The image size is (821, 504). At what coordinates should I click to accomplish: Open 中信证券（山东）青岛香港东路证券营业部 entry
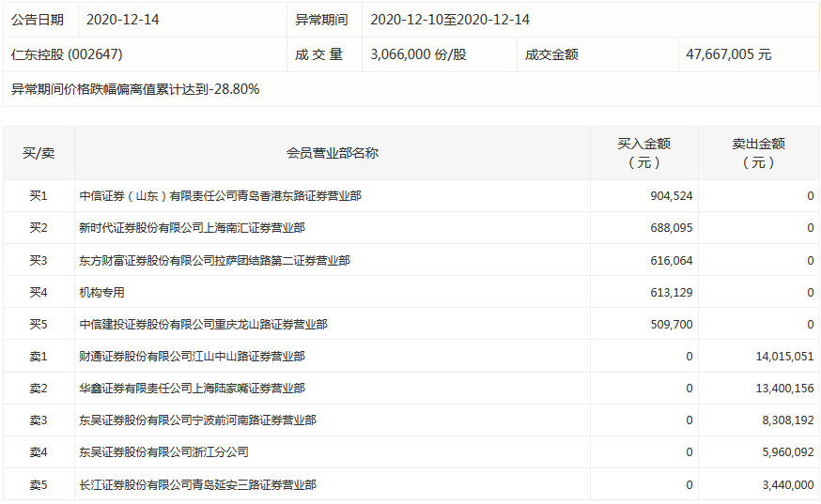[220, 196]
